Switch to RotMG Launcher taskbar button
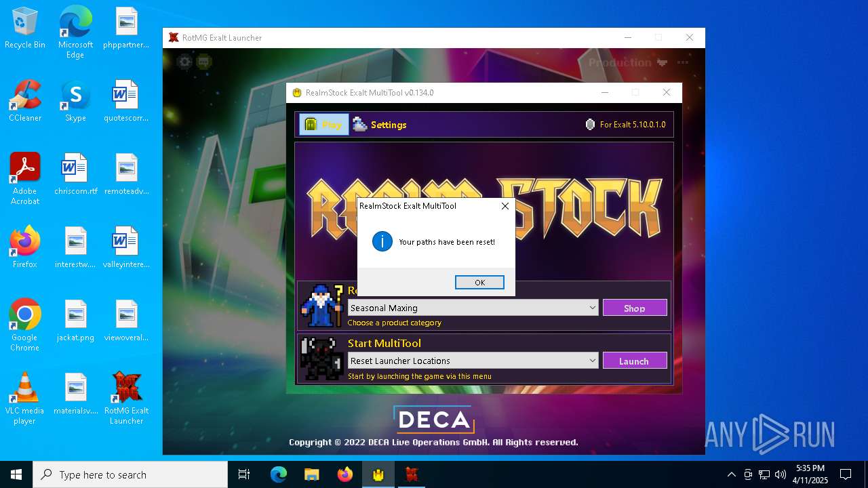The image size is (868, 488). 412,474
